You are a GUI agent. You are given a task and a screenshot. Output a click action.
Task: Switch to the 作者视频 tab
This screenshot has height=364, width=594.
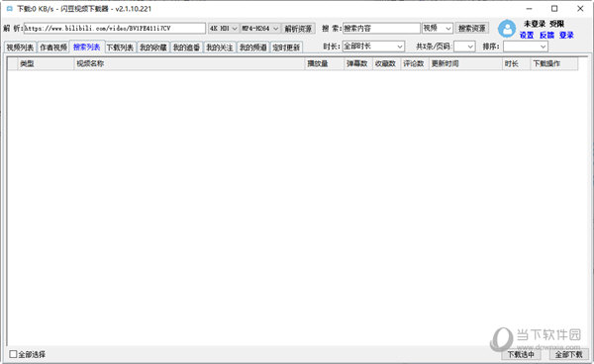point(53,47)
